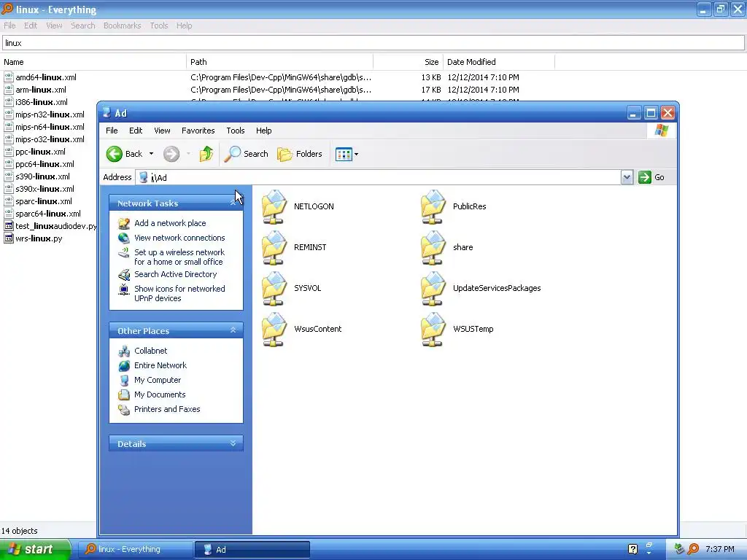Switch to linux - Everything taskbar button

[135, 549]
